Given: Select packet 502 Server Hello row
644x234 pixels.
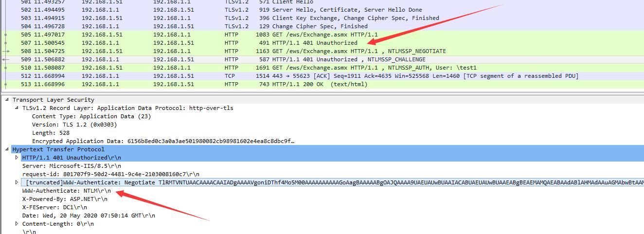Looking at the screenshot, I should pos(322,10).
